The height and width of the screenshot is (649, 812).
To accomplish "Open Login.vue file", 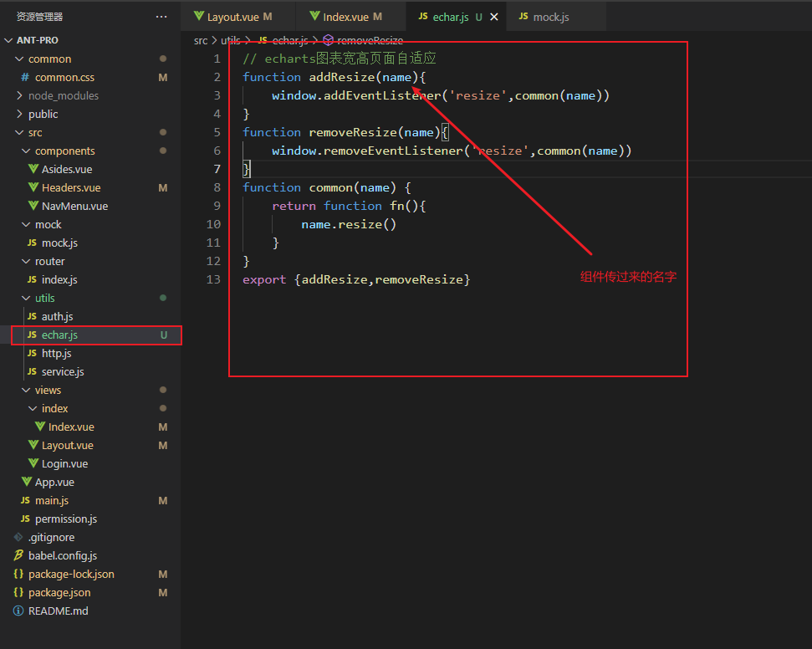I will [90, 463].
